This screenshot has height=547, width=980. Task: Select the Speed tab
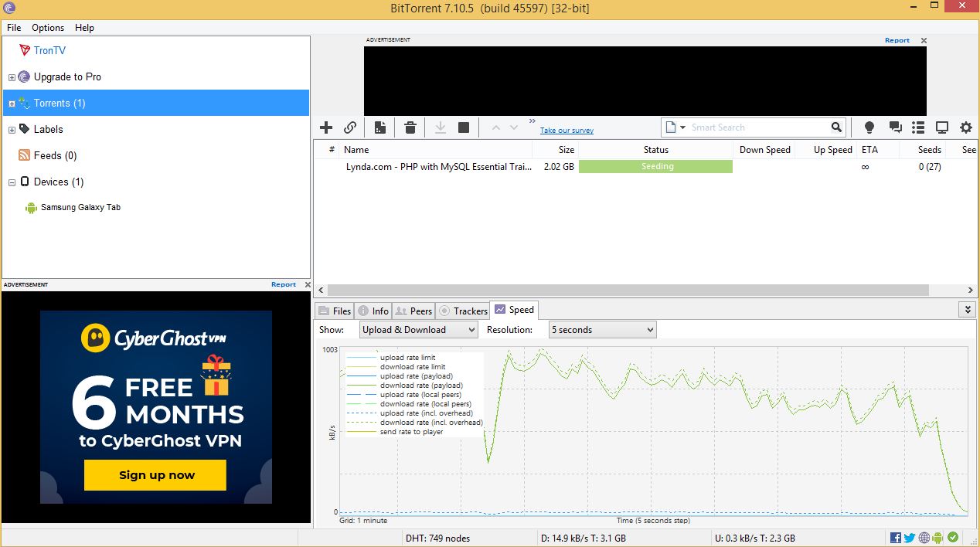[514, 310]
